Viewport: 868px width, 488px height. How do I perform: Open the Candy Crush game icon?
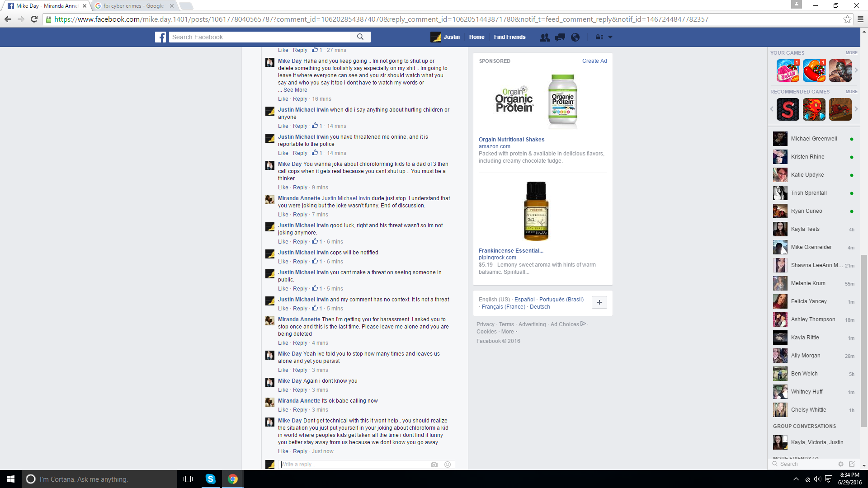(x=814, y=70)
